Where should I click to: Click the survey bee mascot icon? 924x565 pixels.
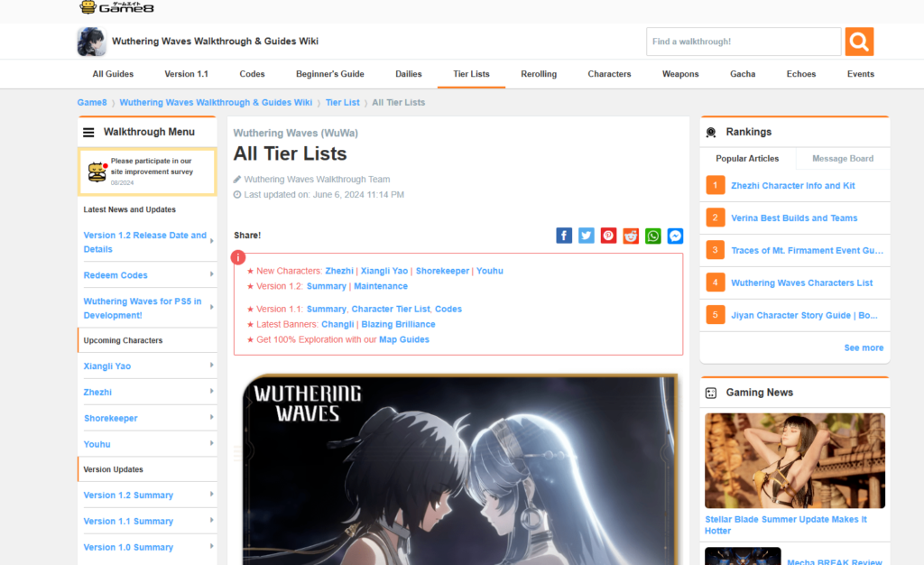[97, 171]
